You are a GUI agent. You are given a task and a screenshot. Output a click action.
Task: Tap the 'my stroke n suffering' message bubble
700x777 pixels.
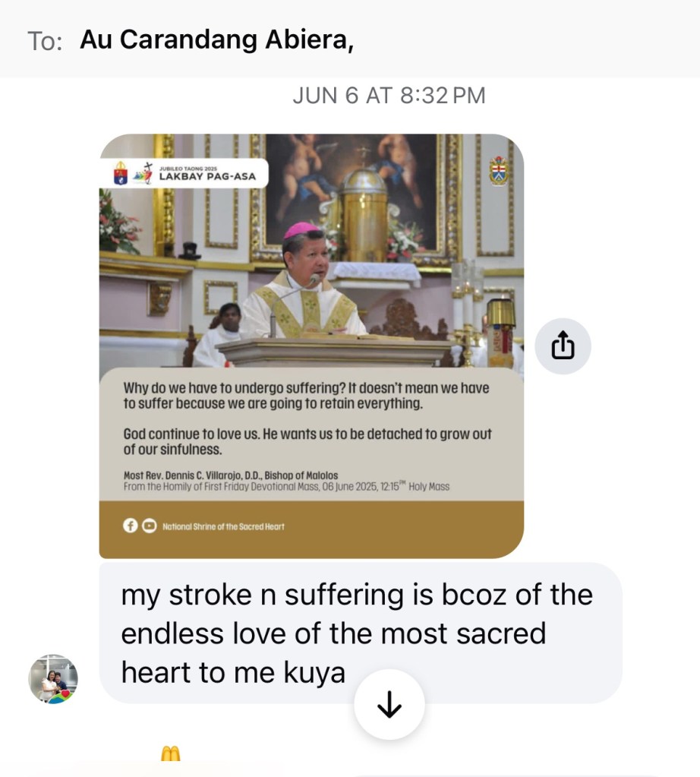click(361, 633)
